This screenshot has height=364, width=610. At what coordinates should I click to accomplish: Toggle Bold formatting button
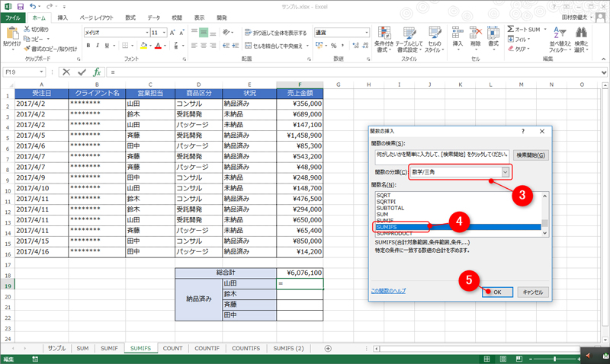pyautogui.click(x=88, y=46)
